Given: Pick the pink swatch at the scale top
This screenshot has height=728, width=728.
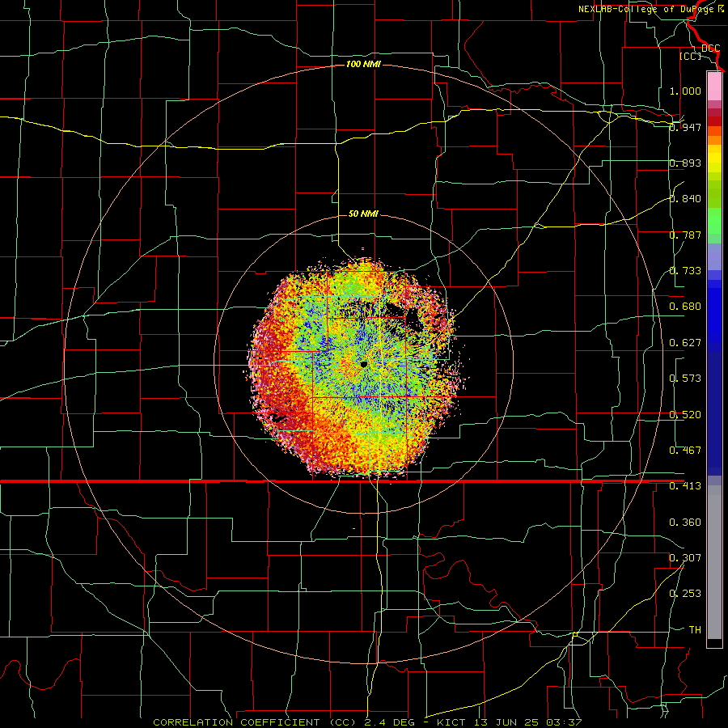Looking at the screenshot, I should click(x=714, y=86).
